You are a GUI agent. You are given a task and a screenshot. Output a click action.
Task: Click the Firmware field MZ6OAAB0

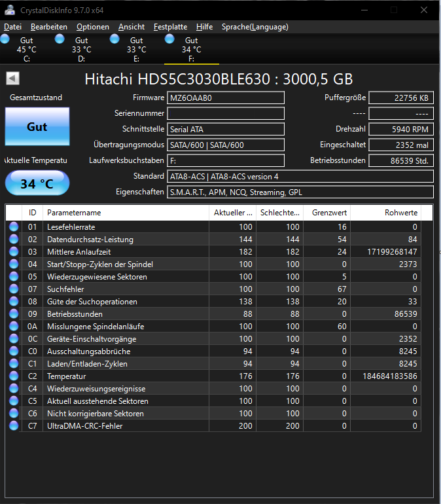coord(226,98)
